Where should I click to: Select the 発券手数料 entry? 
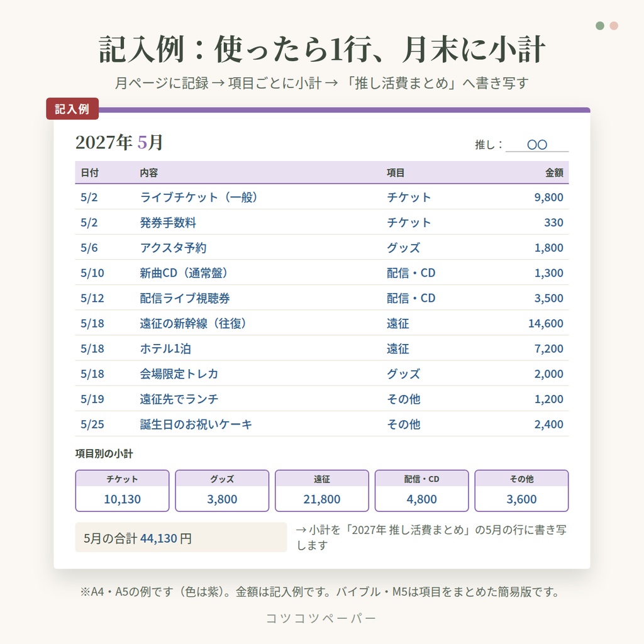168,223
